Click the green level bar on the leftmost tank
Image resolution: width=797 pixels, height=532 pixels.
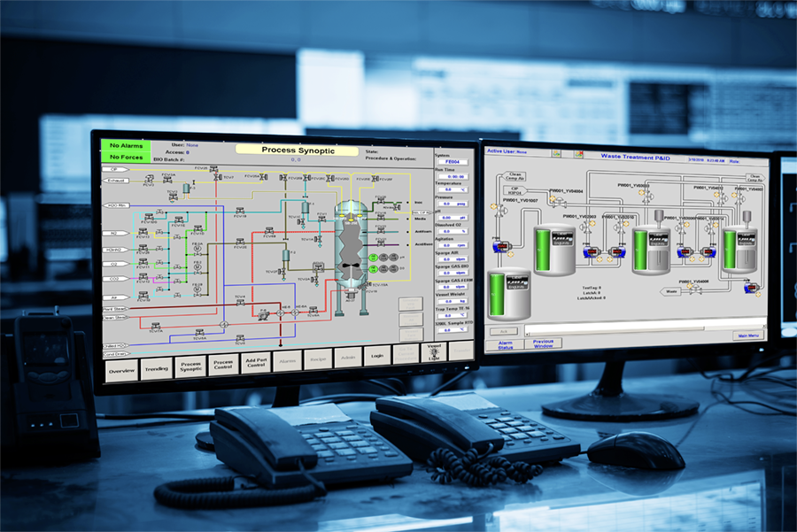[x=498, y=293]
